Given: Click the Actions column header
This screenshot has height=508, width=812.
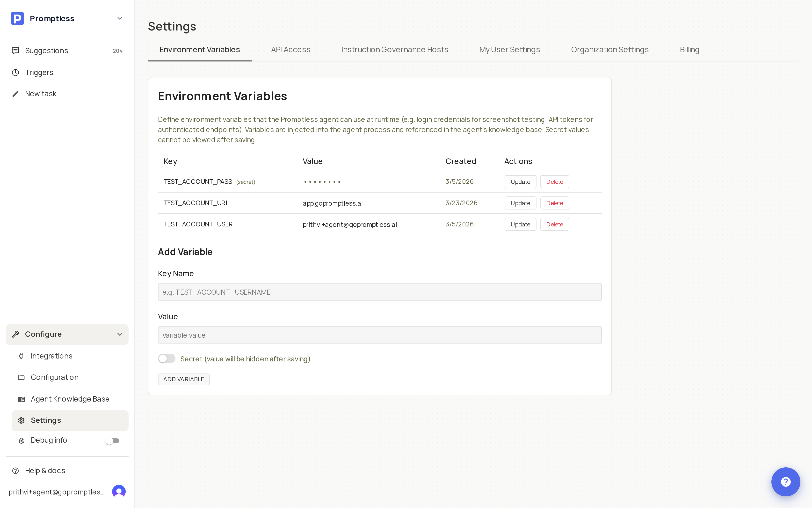Looking at the screenshot, I should point(518,161).
